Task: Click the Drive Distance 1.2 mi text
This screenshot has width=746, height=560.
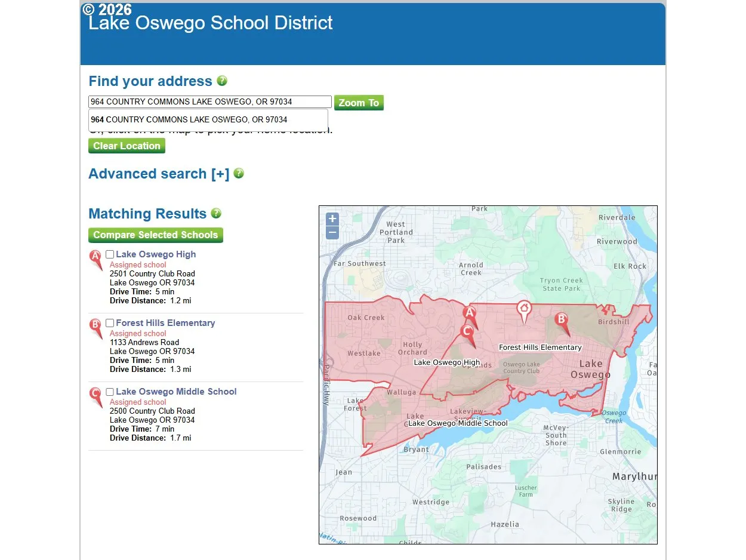Action: click(x=150, y=300)
